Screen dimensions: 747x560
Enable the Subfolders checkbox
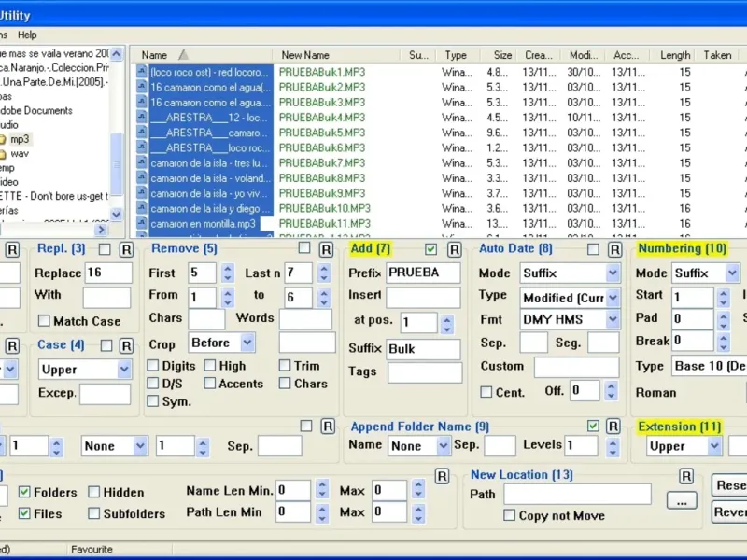tap(94, 513)
